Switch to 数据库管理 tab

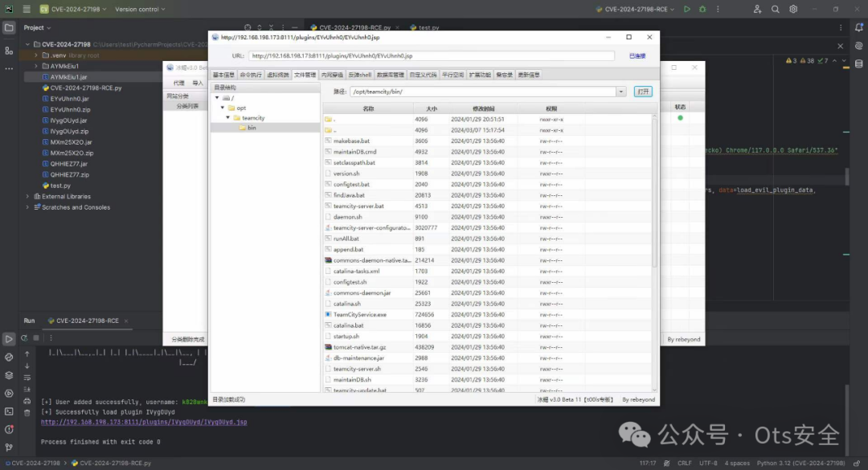point(391,75)
